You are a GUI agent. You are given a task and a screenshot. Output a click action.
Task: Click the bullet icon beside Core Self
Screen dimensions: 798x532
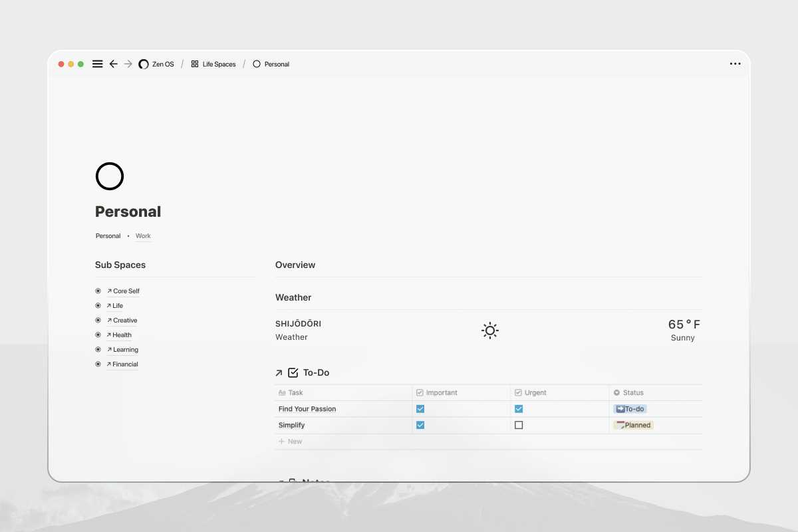98,291
